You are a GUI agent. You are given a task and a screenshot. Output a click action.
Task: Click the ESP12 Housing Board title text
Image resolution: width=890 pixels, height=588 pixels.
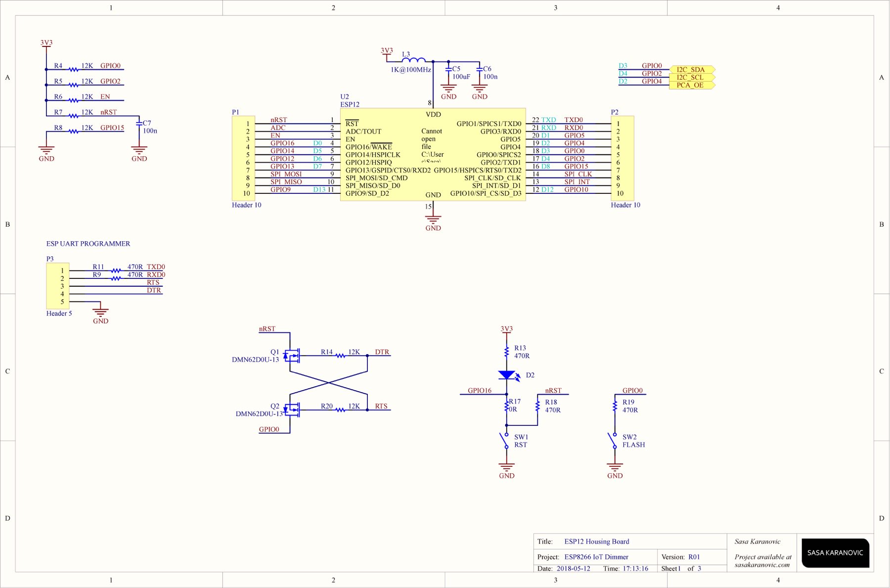point(597,541)
